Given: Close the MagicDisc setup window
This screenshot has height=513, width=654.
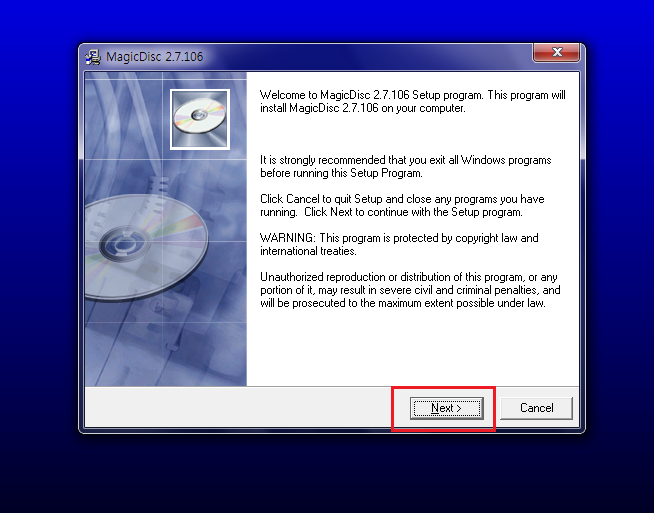Looking at the screenshot, I should [x=555, y=54].
